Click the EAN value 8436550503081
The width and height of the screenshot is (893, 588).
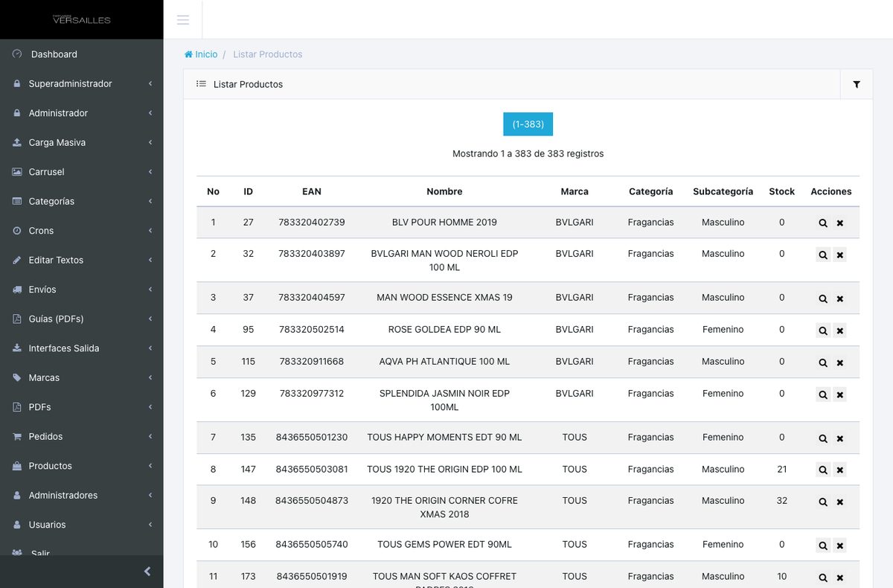click(x=312, y=469)
